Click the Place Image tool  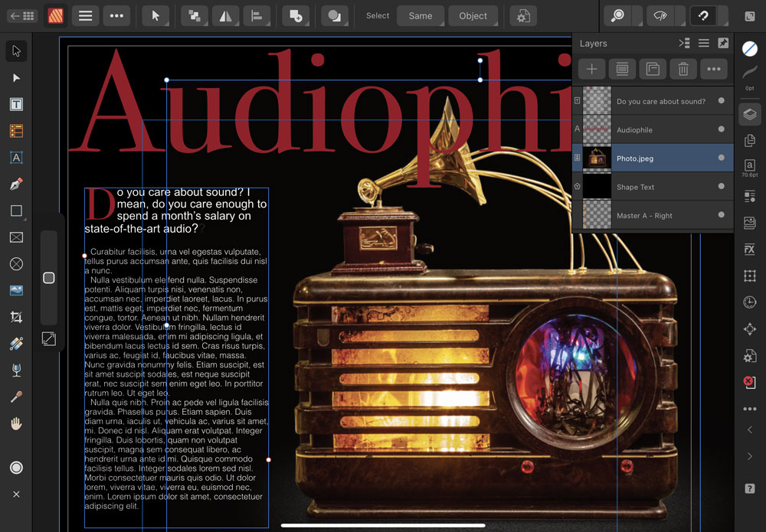(x=16, y=290)
